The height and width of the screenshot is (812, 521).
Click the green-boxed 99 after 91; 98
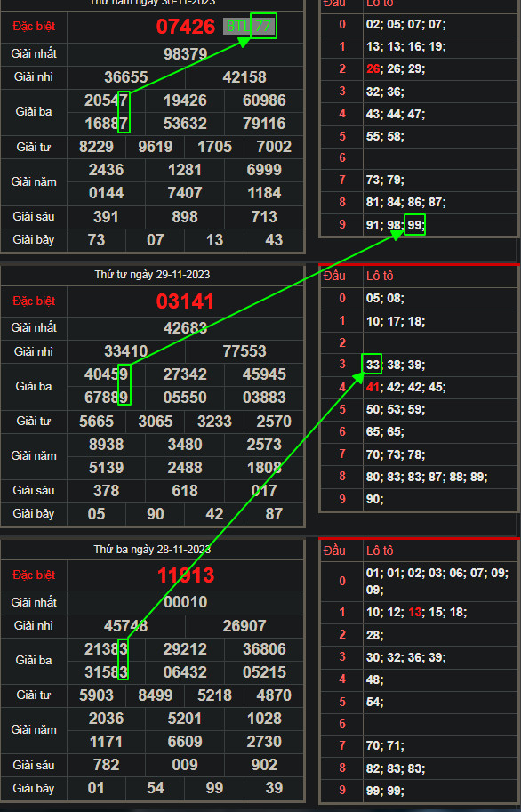click(x=414, y=225)
